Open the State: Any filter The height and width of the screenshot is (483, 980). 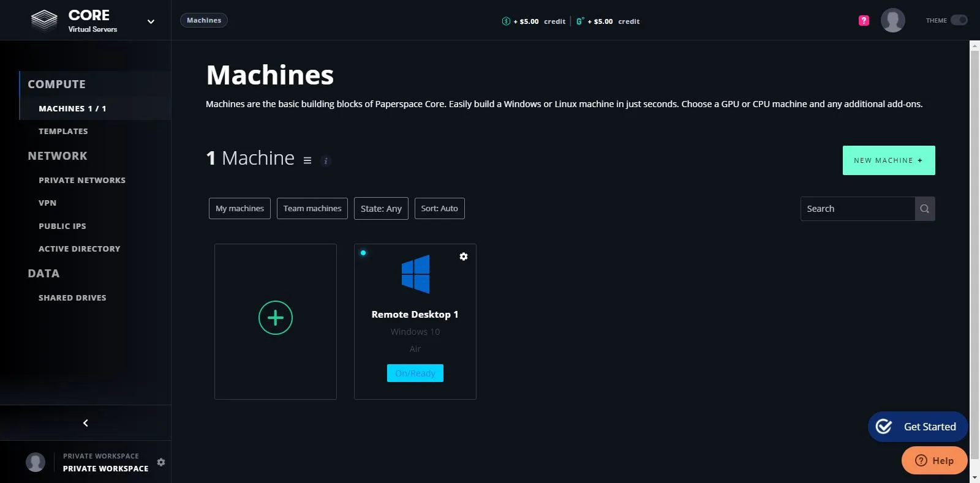point(381,208)
